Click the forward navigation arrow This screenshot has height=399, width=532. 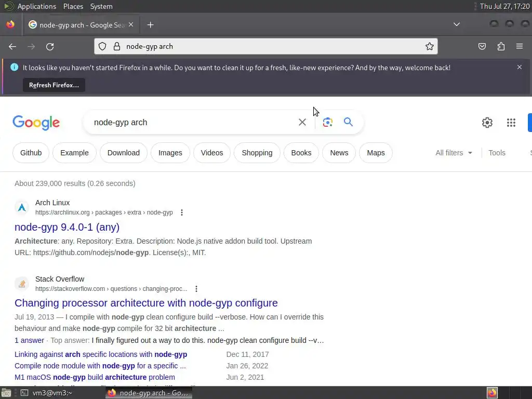[x=31, y=46]
